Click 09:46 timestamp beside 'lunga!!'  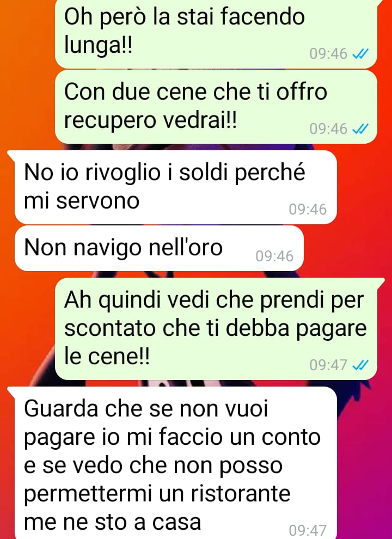click(x=328, y=54)
